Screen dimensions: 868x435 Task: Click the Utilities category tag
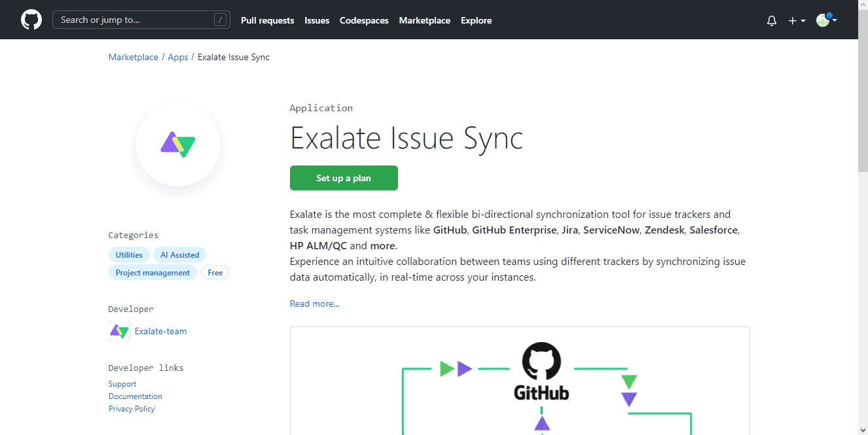coord(129,254)
